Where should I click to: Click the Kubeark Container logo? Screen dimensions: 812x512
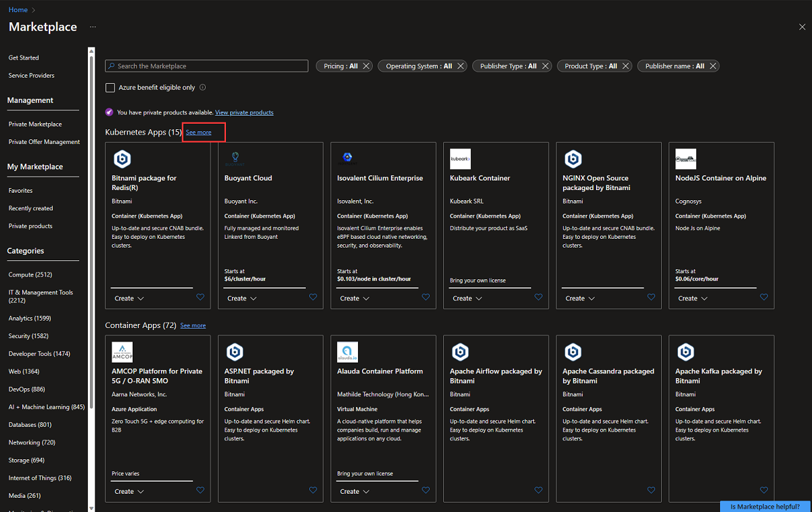click(460, 158)
